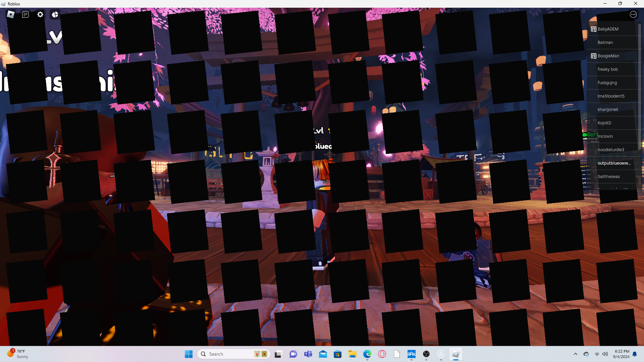The width and height of the screenshot is (644, 362).
Task: Select player BabyADEM in leaderboard
Action: pos(608,29)
